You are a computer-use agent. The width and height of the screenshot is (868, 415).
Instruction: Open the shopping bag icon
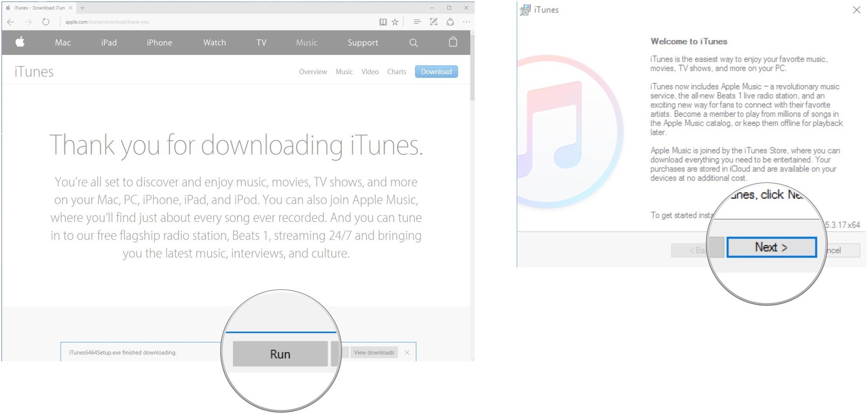pos(453,42)
